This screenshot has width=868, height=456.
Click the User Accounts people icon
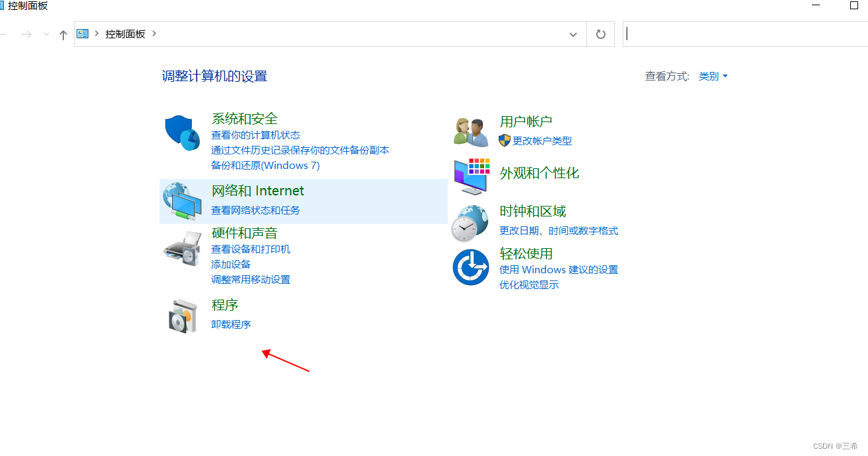point(471,131)
